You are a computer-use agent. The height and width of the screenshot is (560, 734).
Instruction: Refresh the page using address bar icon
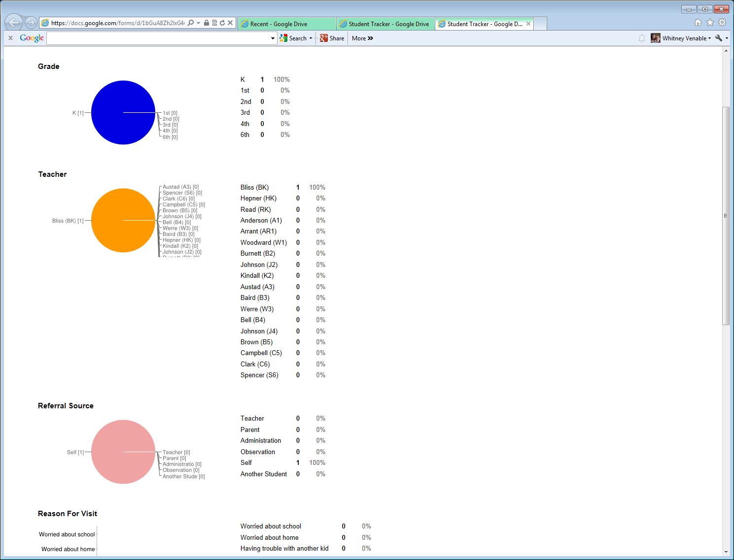(x=223, y=23)
